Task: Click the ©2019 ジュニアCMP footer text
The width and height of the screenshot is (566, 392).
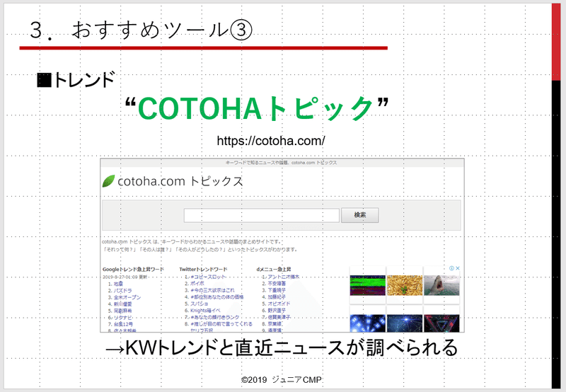Action: pyautogui.click(x=282, y=380)
